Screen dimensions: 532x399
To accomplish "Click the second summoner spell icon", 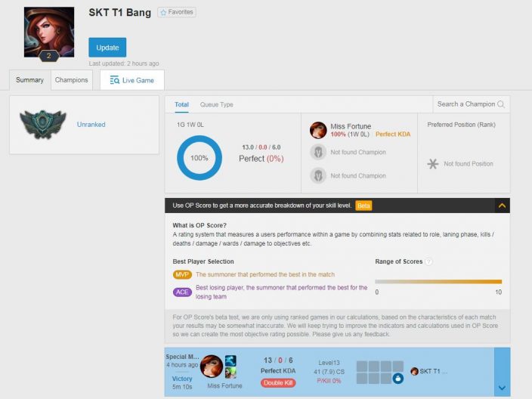I will click(230, 373).
